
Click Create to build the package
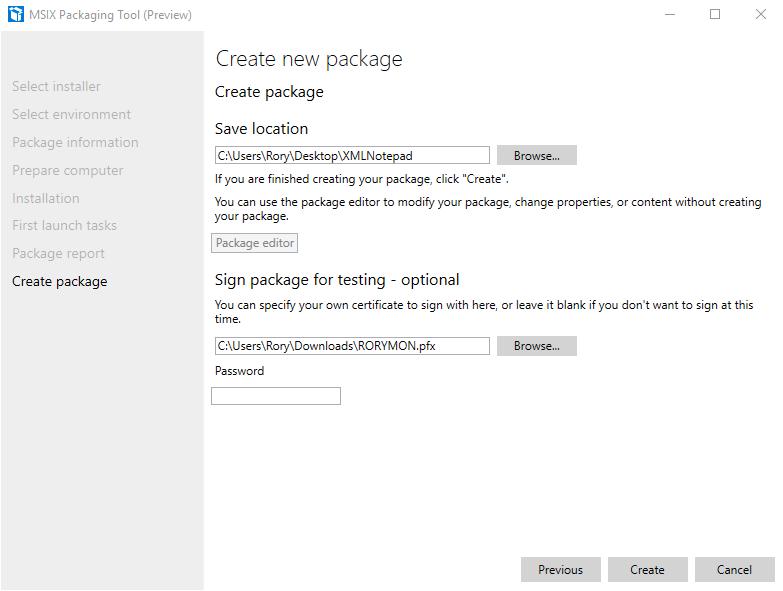click(x=647, y=570)
